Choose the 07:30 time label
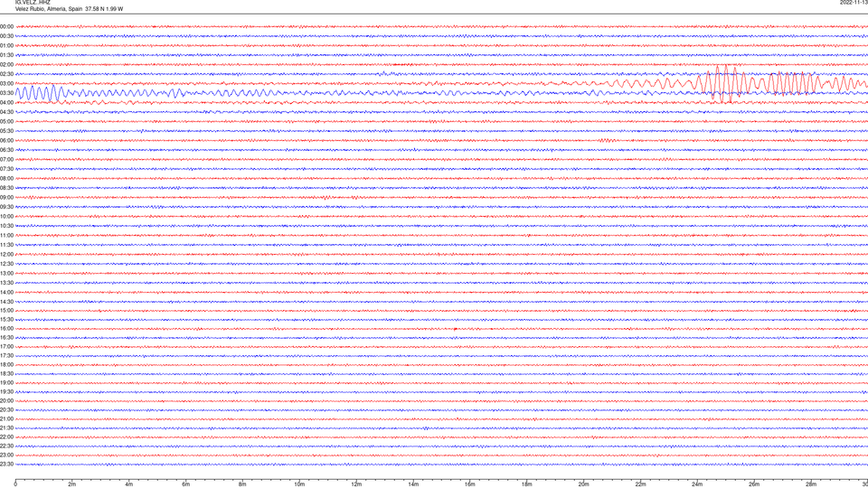Screen dimensions: 868x488 coord(6,169)
